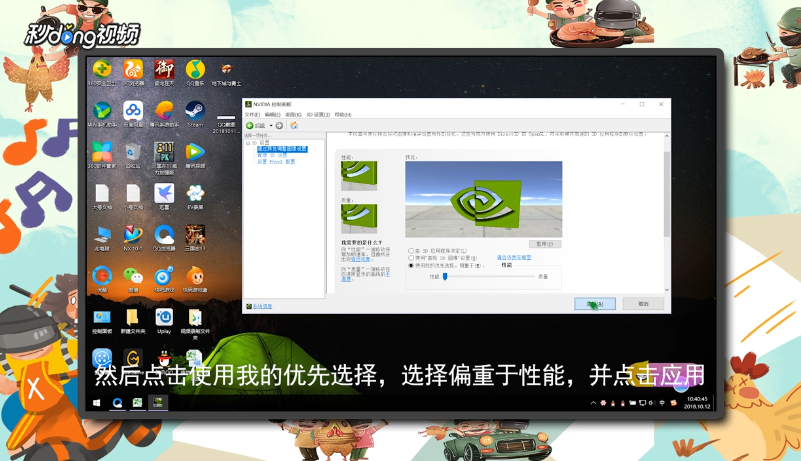
Task: Expand the system tray hidden icons arrow
Action: click(593, 403)
